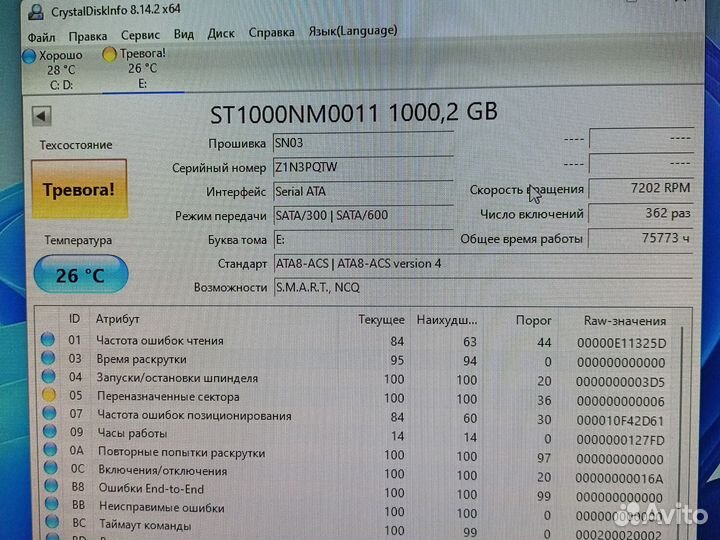Click status icon of attribute BB

point(51,504)
